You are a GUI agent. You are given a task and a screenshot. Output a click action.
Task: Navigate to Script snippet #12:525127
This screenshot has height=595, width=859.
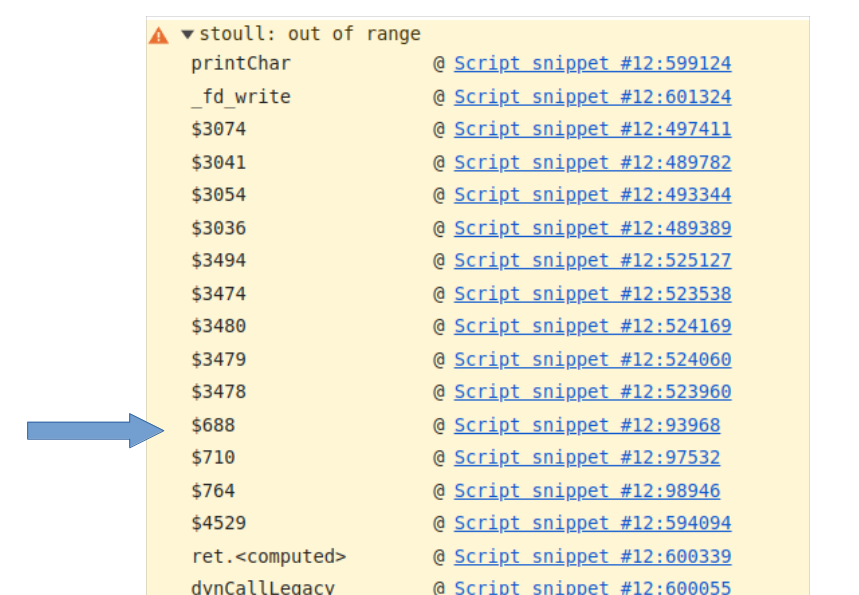coord(592,260)
